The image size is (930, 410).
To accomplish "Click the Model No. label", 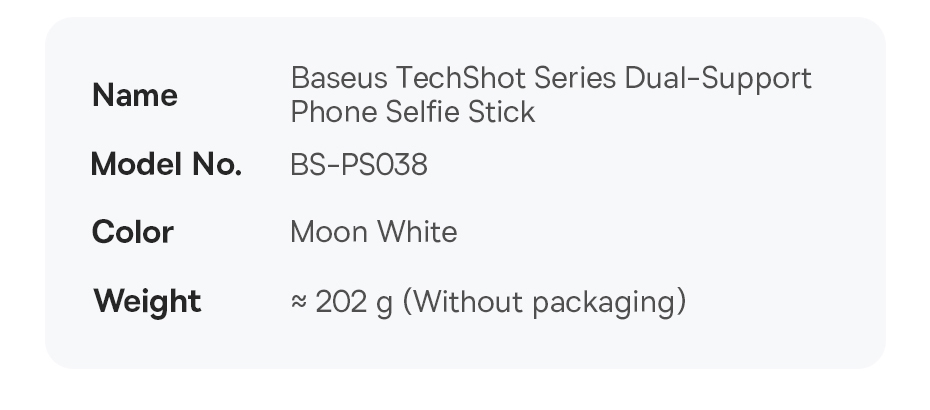I will pos(166,164).
